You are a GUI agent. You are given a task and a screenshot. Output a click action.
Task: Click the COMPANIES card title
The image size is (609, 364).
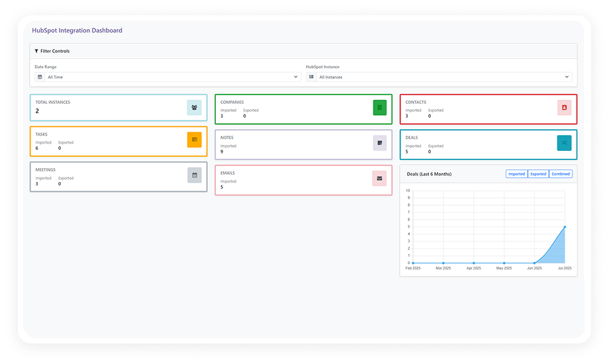(232, 102)
